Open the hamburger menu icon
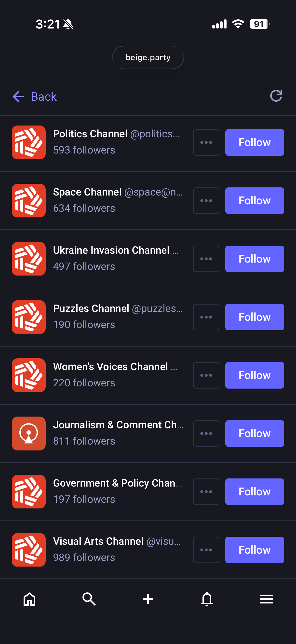 (x=266, y=599)
